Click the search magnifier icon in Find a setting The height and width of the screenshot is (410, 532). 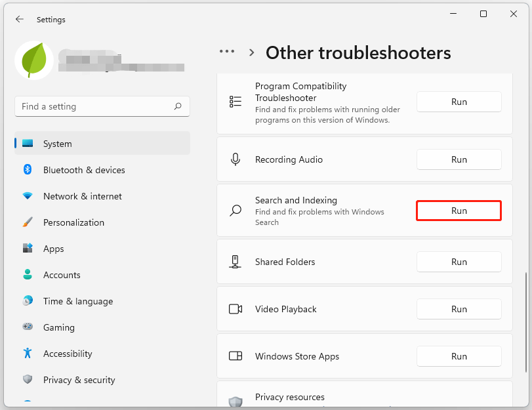(178, 106)
